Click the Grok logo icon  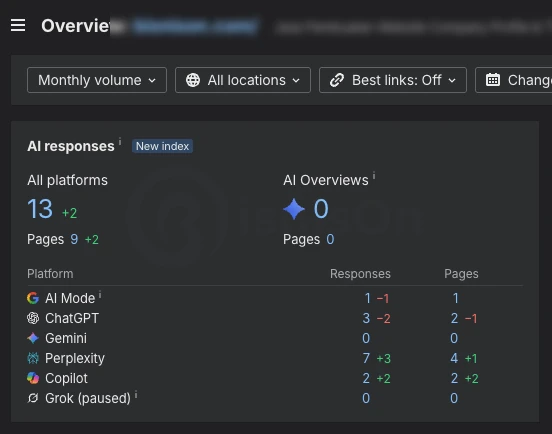click(33, 398)
